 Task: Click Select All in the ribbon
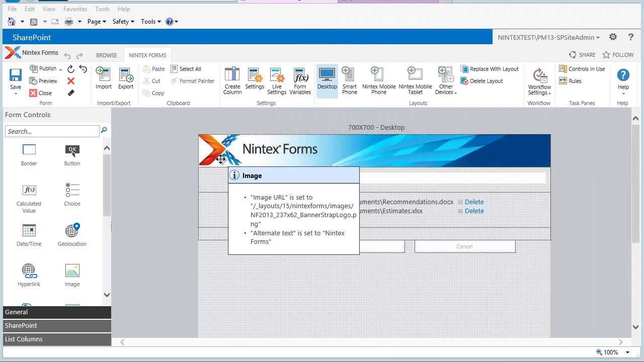186,69
